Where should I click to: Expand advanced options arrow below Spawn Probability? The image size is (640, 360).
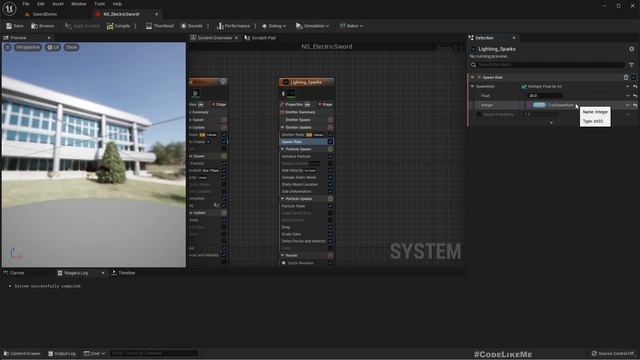(551, 123)
